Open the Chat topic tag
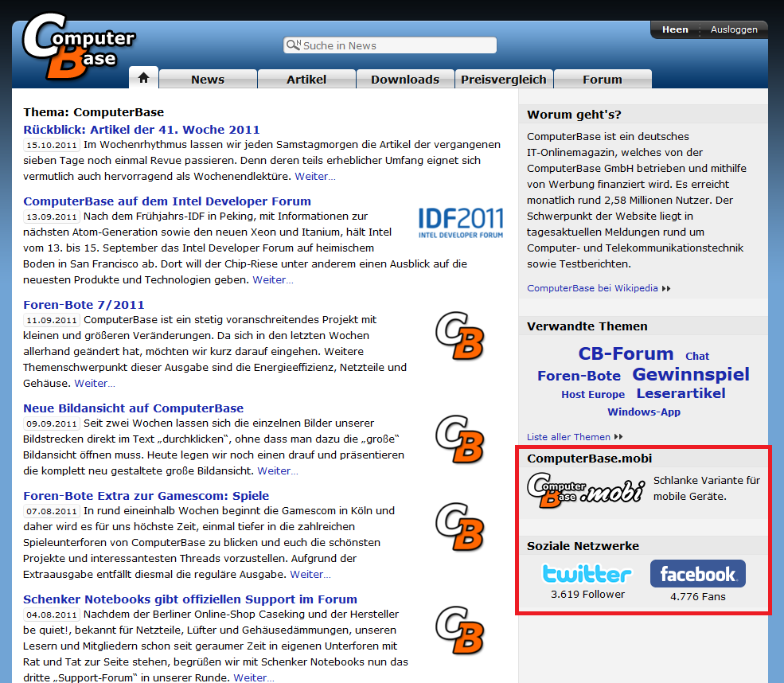Viewport: 784px width, 683px height. tap(697, 356)
